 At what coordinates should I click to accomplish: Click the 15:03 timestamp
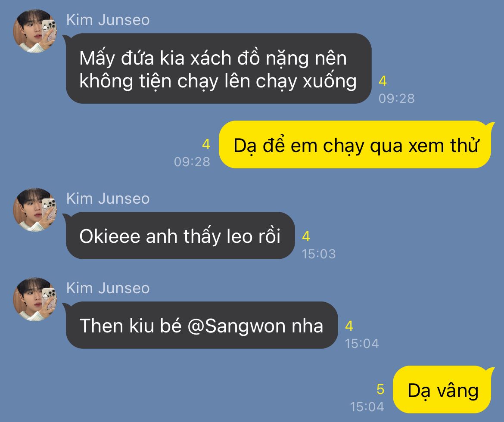[318, 254]
